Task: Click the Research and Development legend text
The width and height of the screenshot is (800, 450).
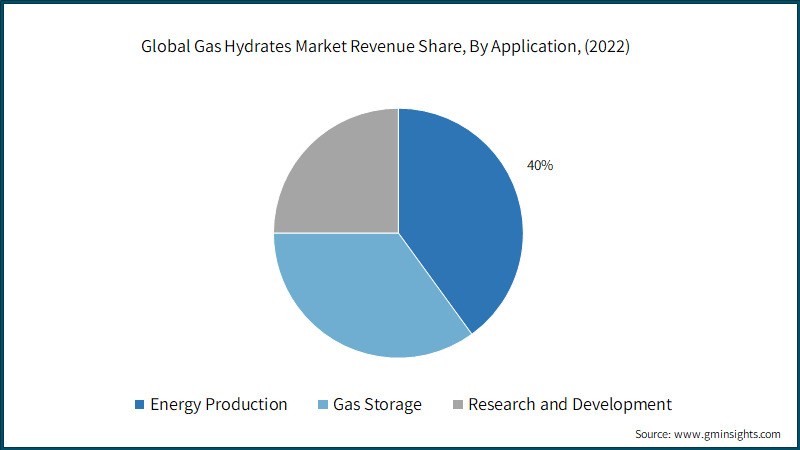Action: tap(570, 405)
